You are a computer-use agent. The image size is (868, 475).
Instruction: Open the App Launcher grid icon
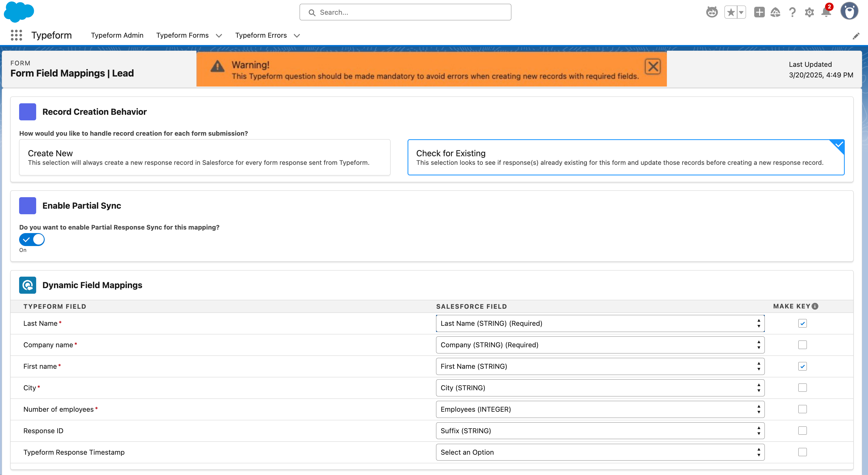click(x=16, y=35)
